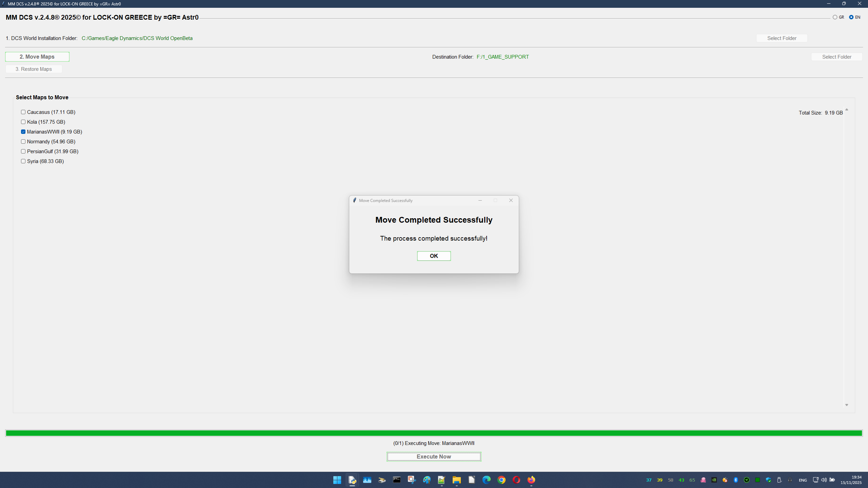
Task: Switch to the Restore Maps tab
Action: point(34,69)
